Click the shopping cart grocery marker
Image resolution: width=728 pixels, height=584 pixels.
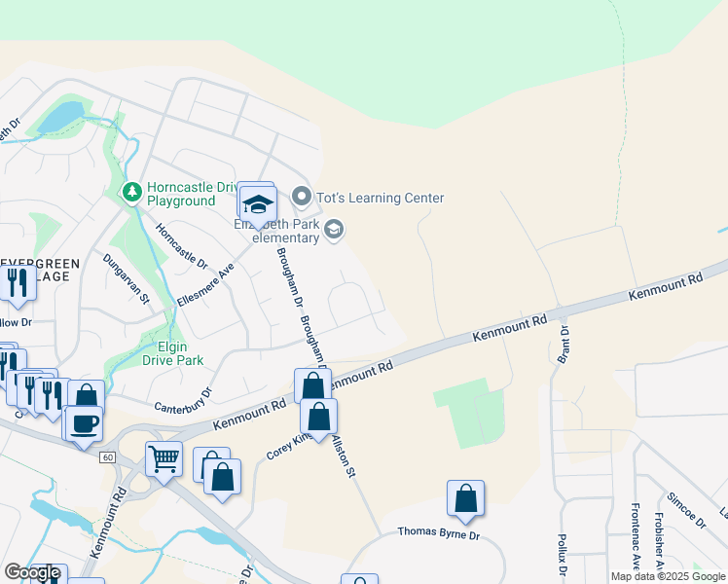click(x=164, y=459)
